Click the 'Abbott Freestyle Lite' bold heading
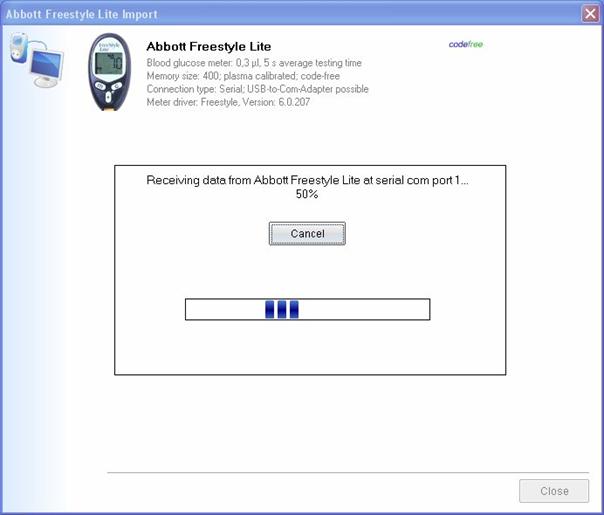The image size is (604, 515). pos(208,47)
